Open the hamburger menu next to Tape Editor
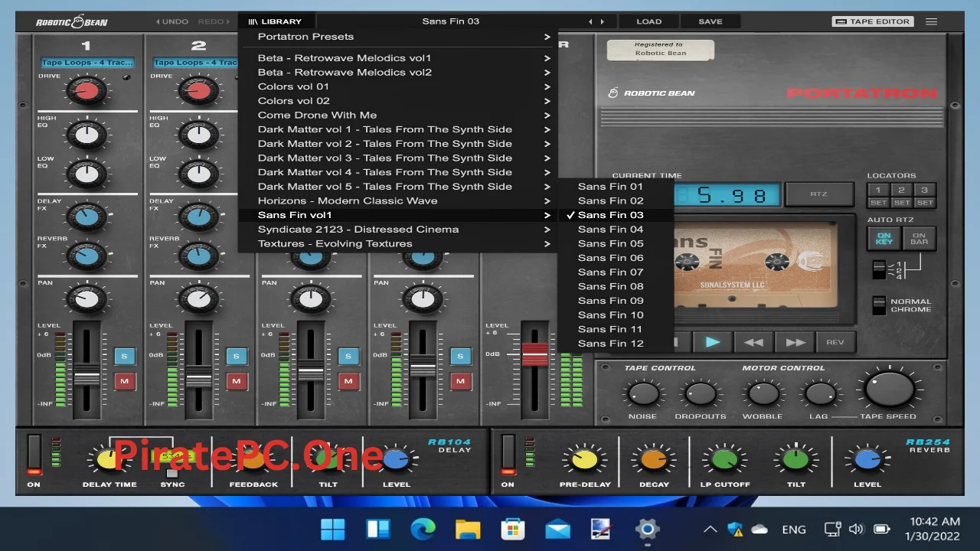The width and height of the screenshot is (980, 551). point(932,21)
